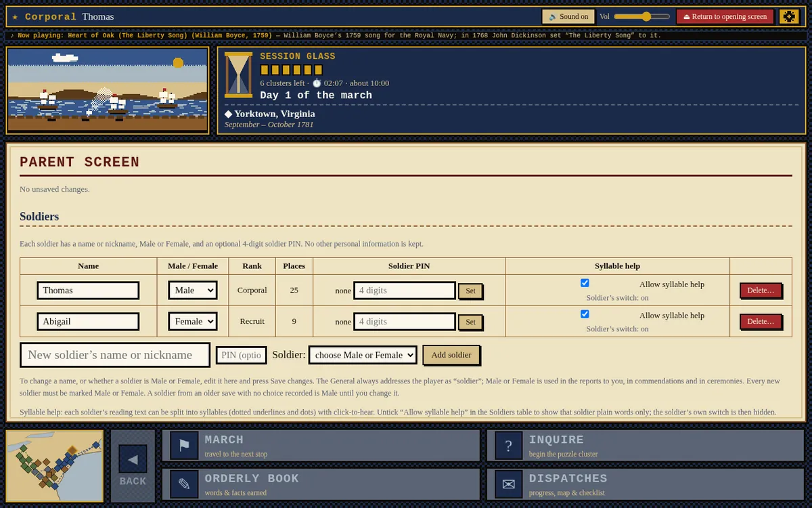Open Male/Female dropdown for Thomas
The height and width of the screenshot is (508, 812).
click(x=193, y=290)
